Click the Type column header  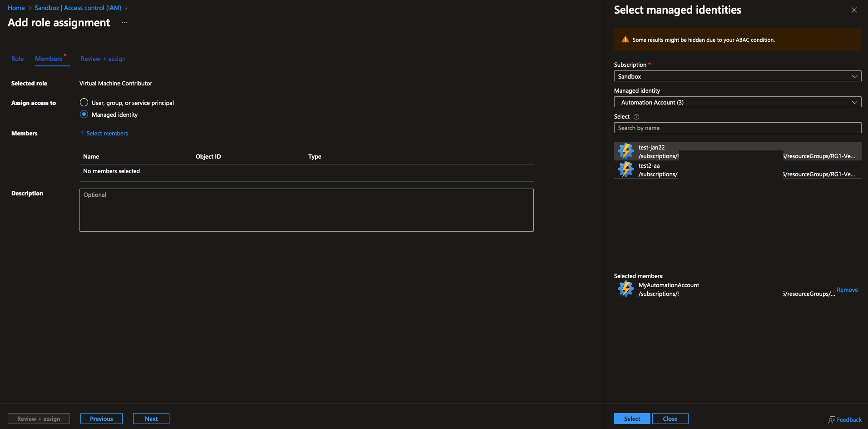coord(315,156)
